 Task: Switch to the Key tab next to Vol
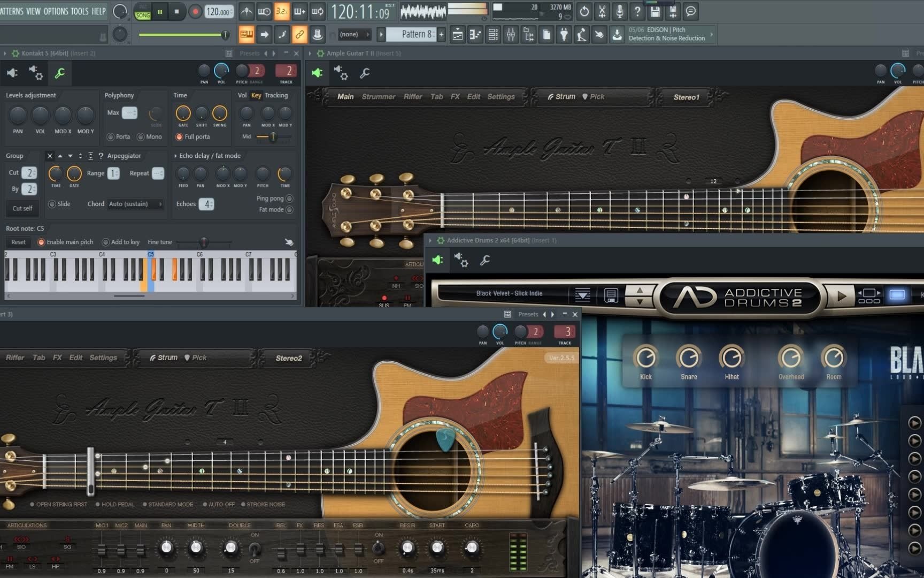[256, 95]
